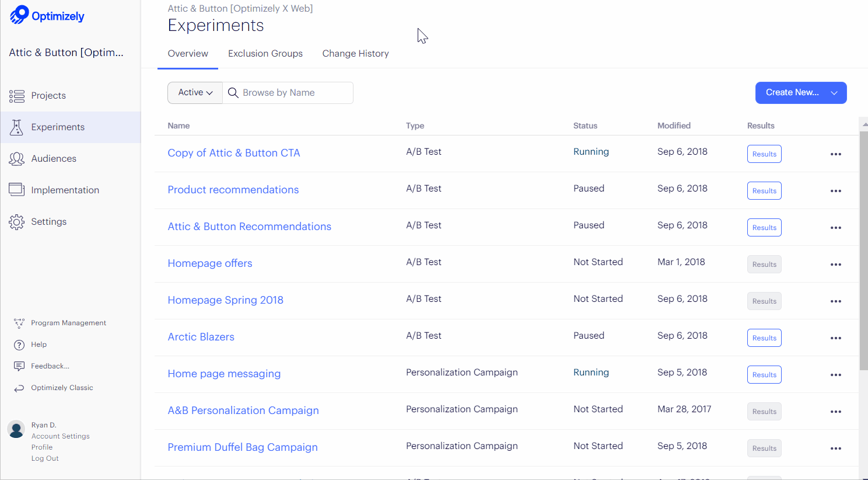Click the Optimizely Classic return arrow icon
This screenshot has width=868, height=480.
tap(19, 388)
